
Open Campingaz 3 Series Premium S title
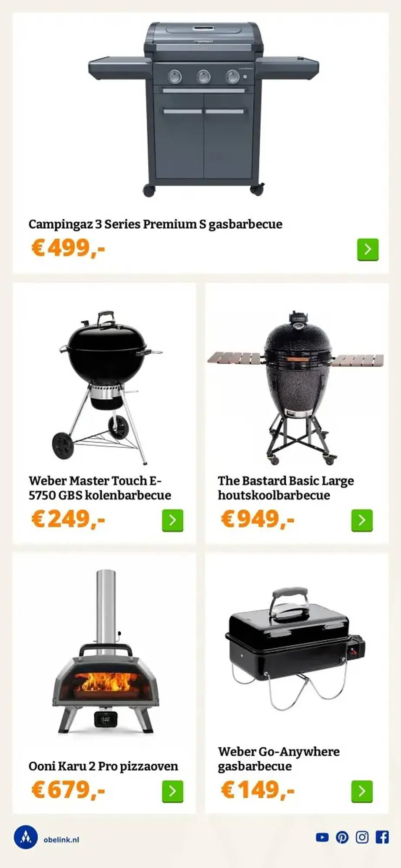(155, 224)
